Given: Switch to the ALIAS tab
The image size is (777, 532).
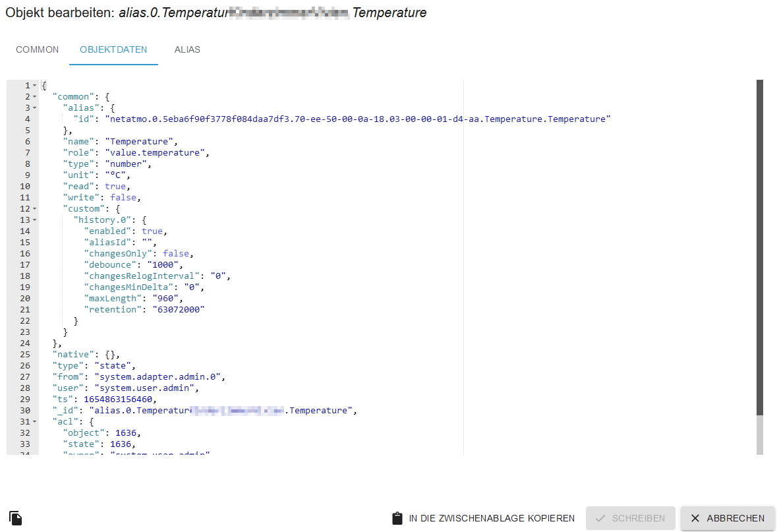Looking at the screenshot, I should click(187, 49).
